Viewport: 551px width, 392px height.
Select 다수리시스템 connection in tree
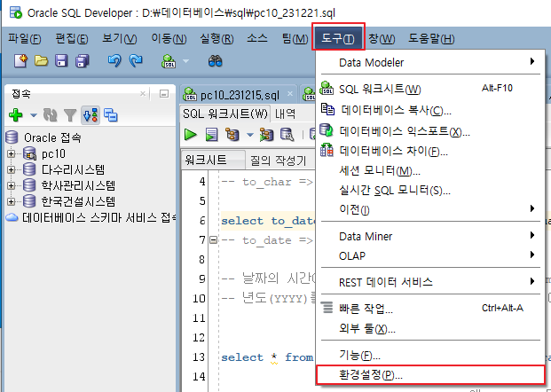73,169
